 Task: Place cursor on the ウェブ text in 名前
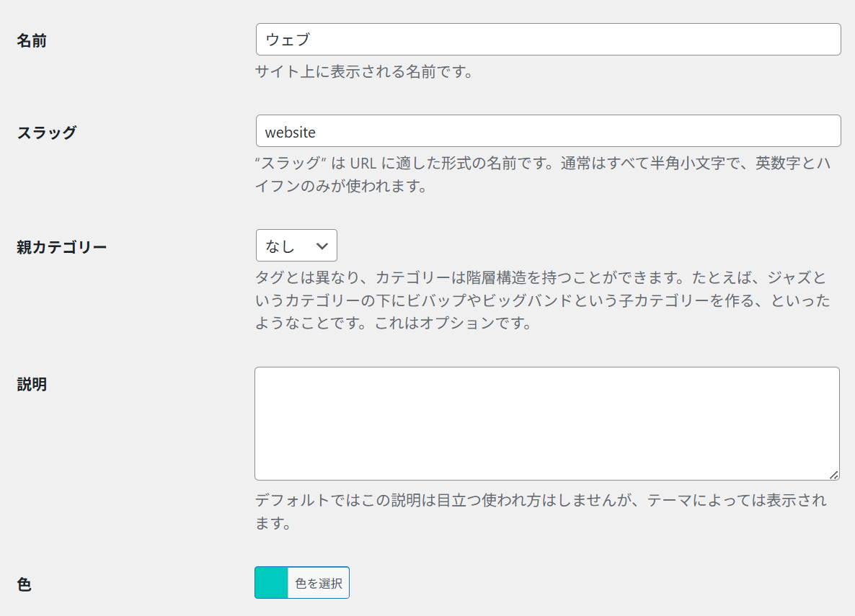click(287, 40)
